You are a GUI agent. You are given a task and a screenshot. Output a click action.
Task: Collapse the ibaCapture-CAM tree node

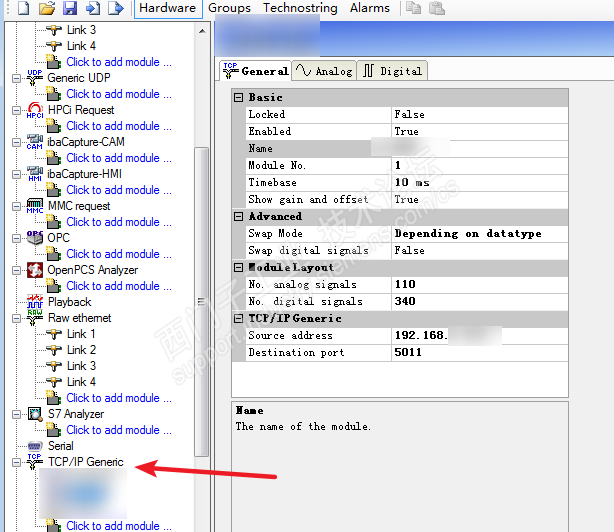pyautogui.click(x=16, y=142)
